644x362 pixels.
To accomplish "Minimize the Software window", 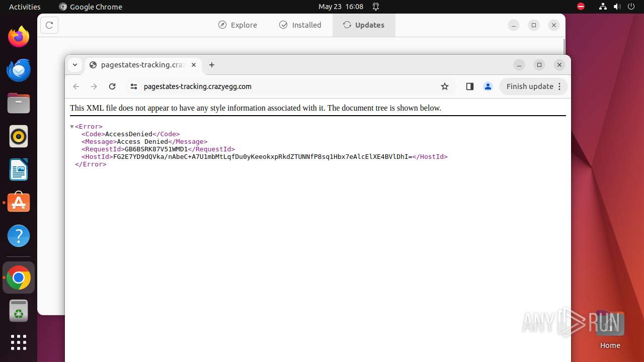I will pos(514,25).
